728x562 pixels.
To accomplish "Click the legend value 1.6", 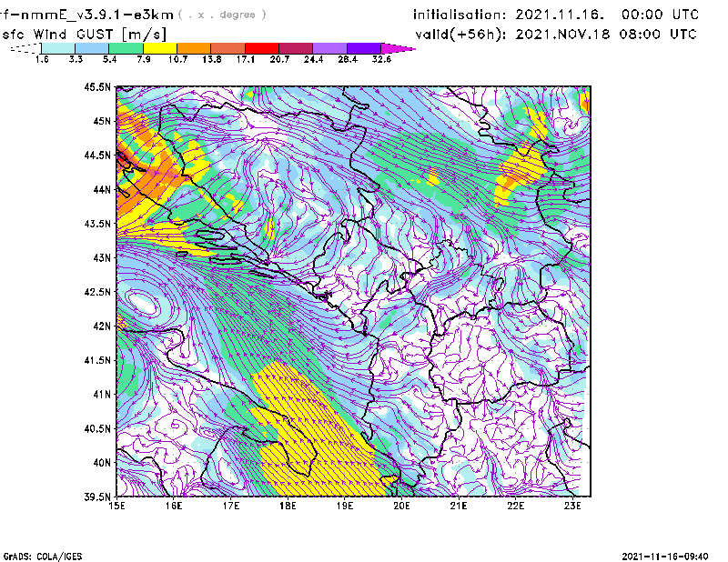I will pos(42,59).
